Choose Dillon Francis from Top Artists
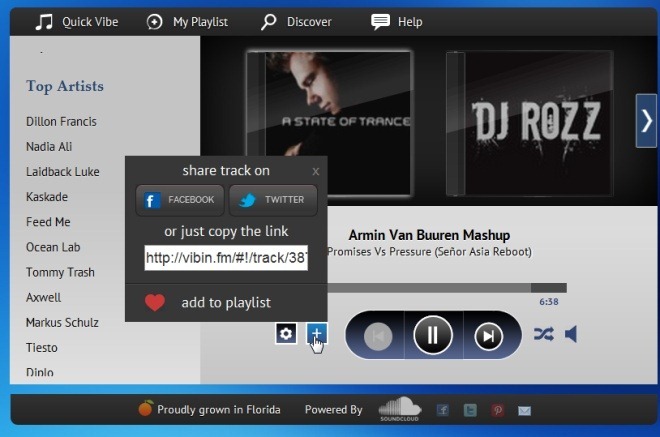The image size is (660, 437). tap(61, 121)
